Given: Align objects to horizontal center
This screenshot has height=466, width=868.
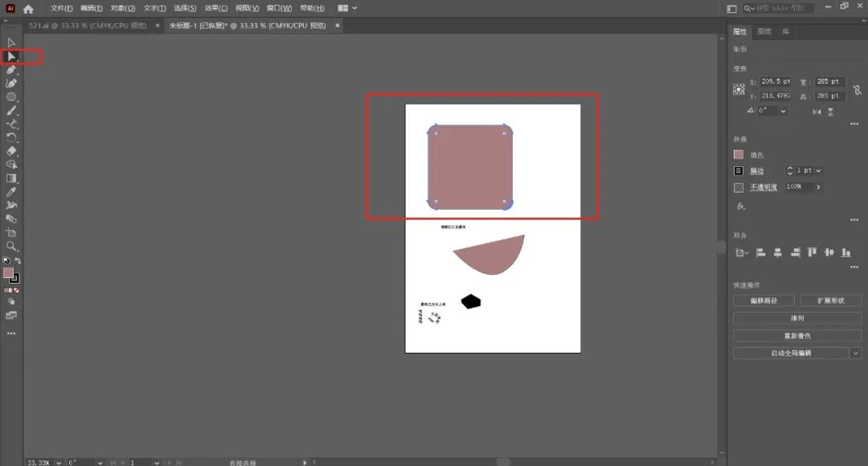Looking at the screenshot, I should point(778,252).
